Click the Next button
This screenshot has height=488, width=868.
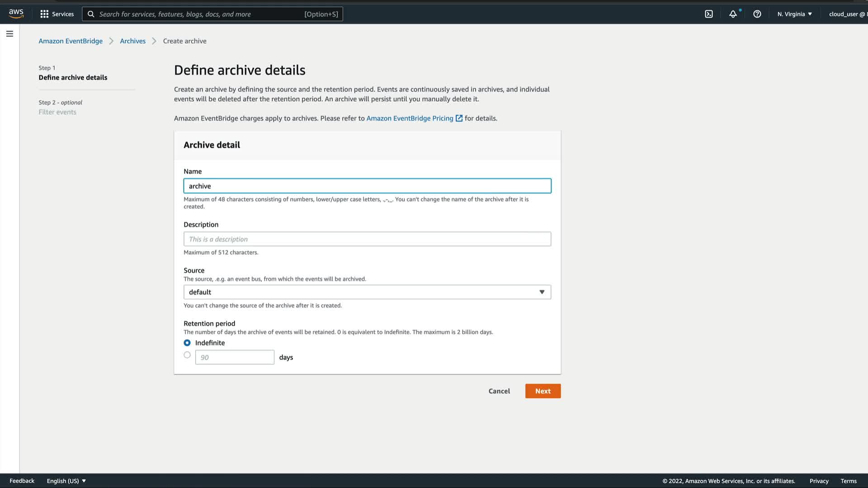click(542, 391)
